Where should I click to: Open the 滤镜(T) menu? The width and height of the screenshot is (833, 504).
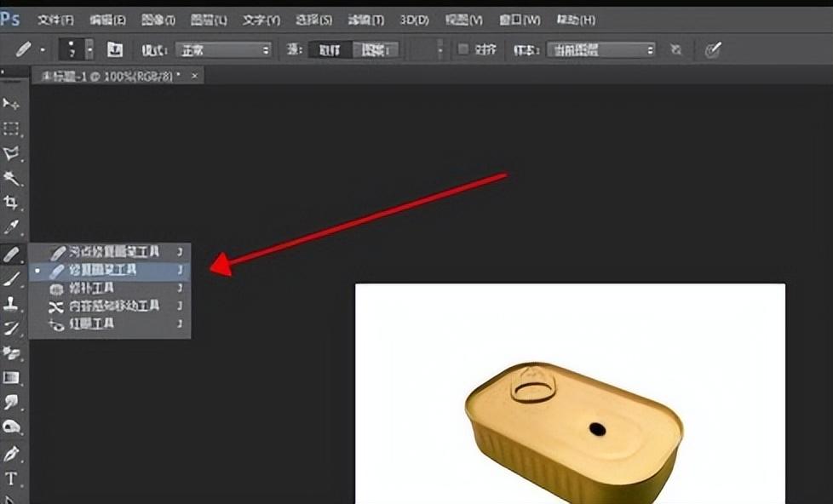(365, 20)
